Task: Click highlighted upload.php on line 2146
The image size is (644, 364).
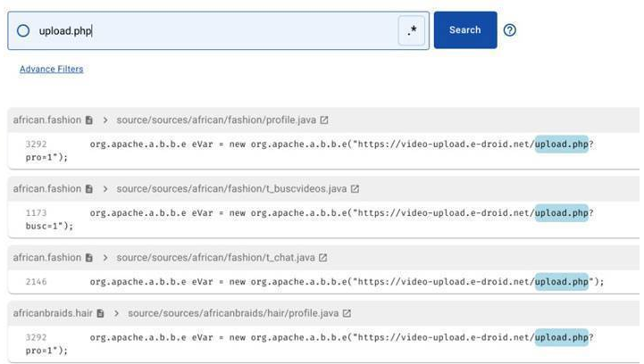Action: 562,282
